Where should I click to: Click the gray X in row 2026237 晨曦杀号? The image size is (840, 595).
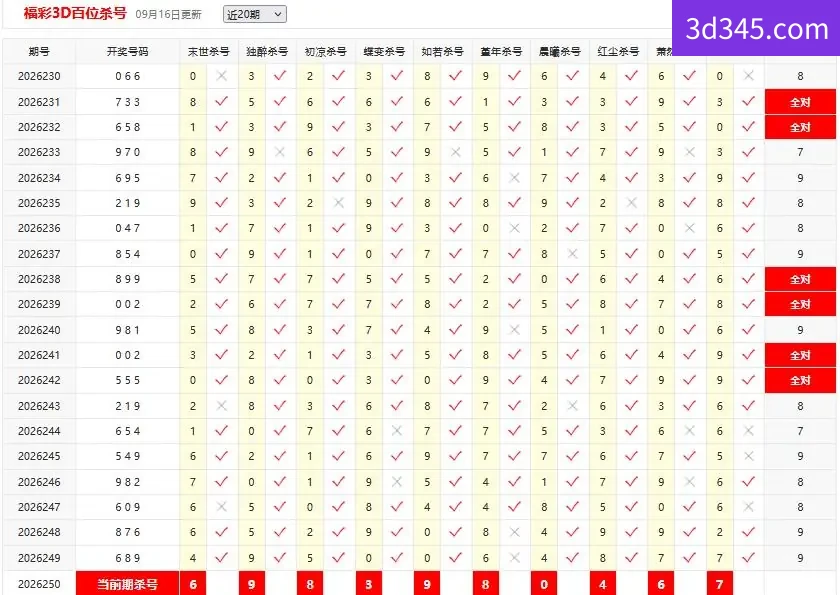pos(572,253)
